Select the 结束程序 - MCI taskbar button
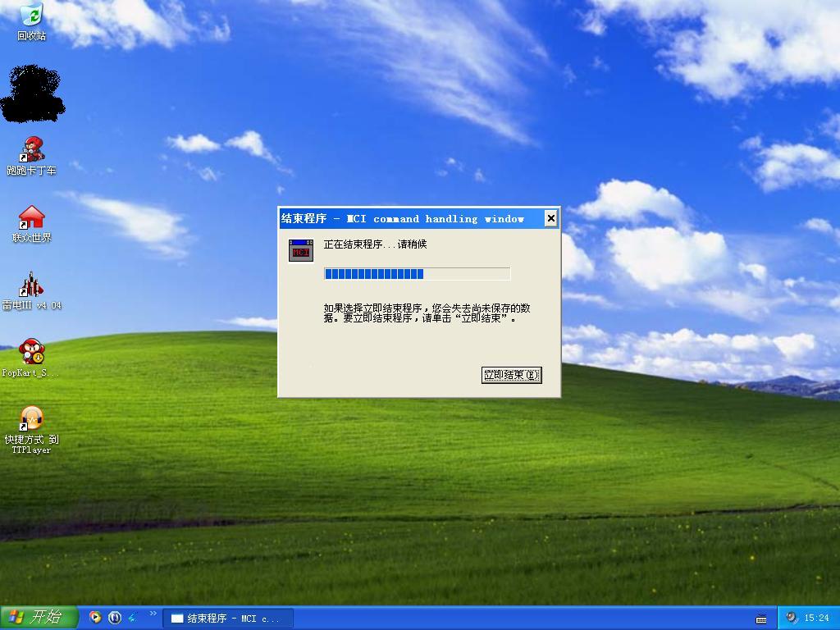This screenshot has width=840, height=630. (x=228, y=619)
